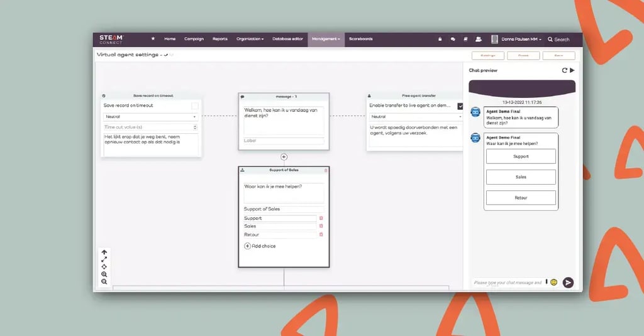Click hierarchy icon on Support of Sales node

coord(242,170)
